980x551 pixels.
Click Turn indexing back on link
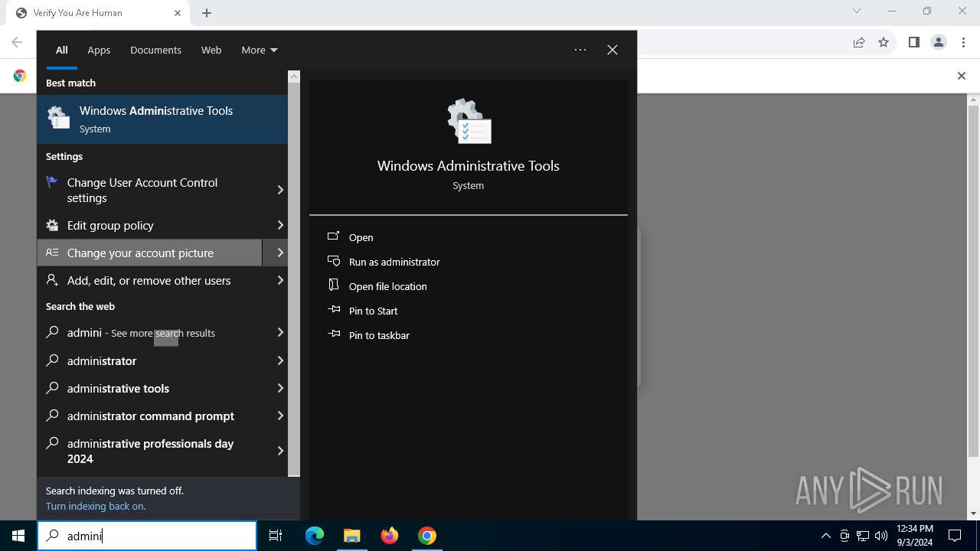click(x=95, y=506)
